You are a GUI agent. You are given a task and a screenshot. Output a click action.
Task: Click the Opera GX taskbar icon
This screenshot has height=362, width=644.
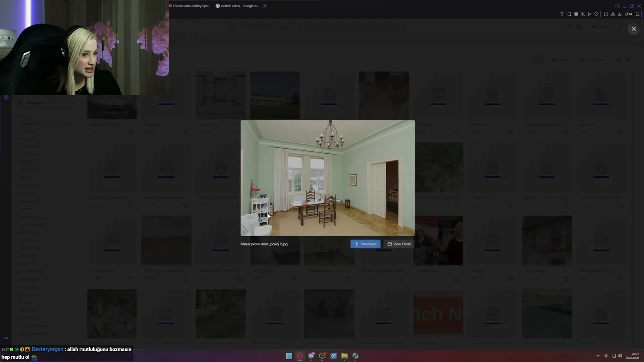(300, 356)
